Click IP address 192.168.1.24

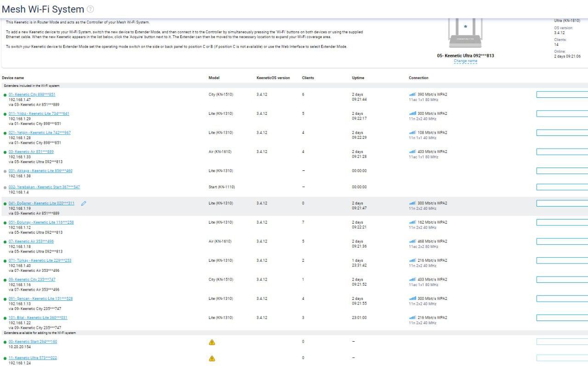pyautogui.click(x=20, y=363)
